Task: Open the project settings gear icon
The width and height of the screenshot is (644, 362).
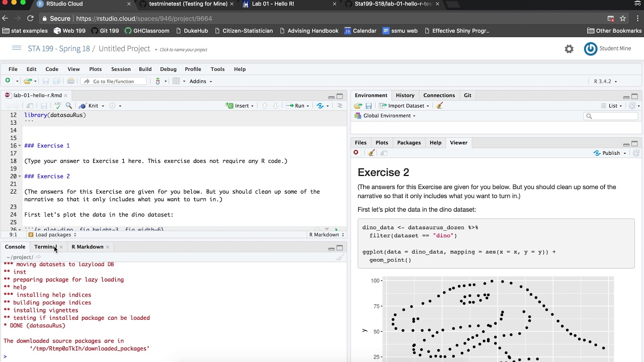Action: coord(569,49)
